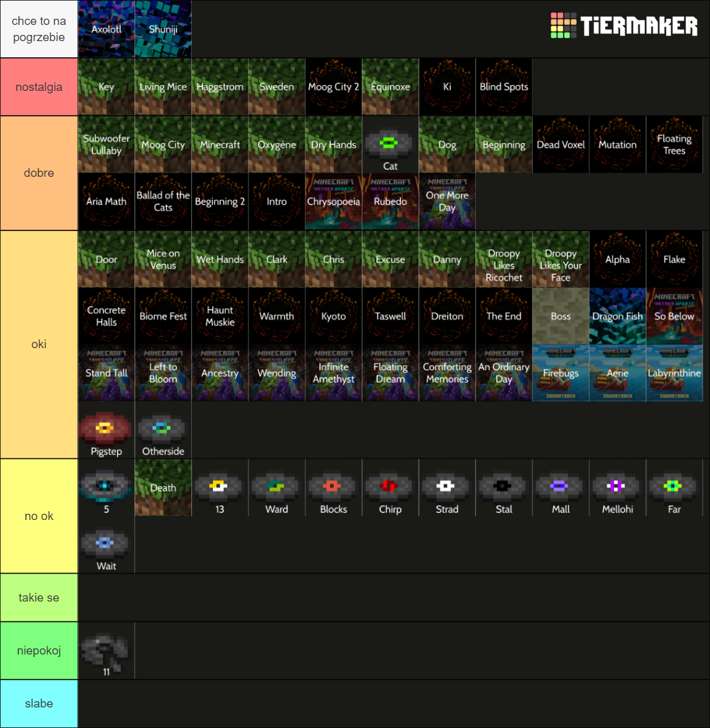Click the Chirp music disc icon
710x728 pixels.
(390, 488)
